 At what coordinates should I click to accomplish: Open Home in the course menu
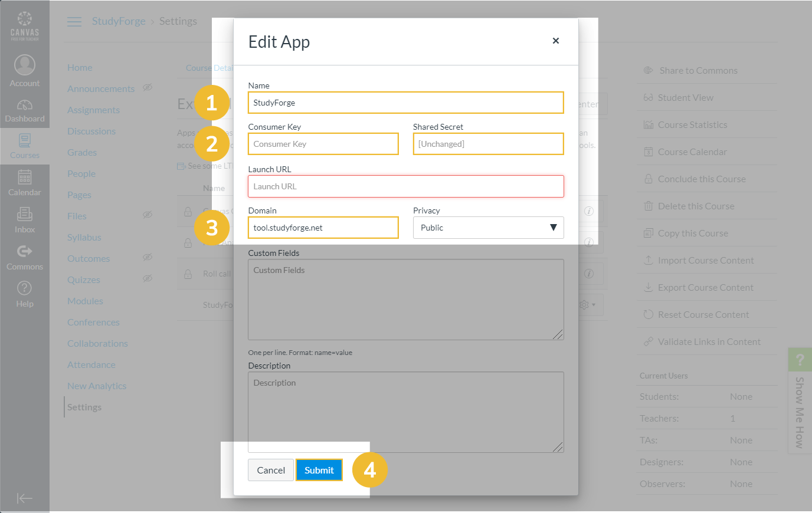(80, 68)
